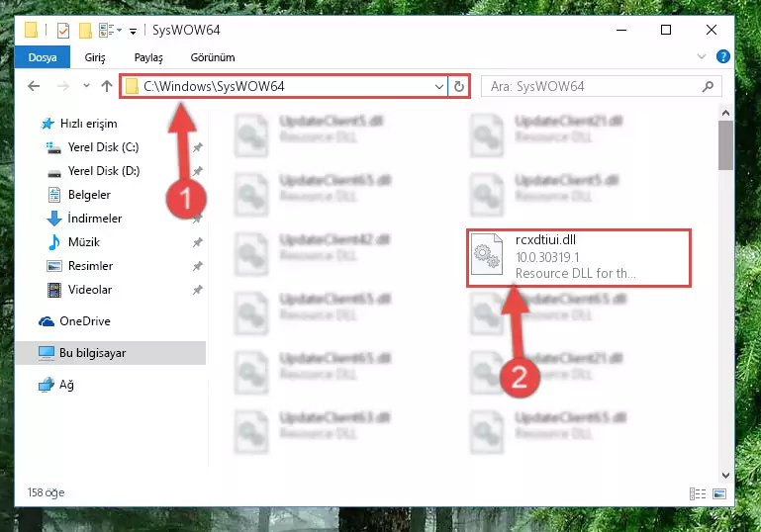761x532 pixels.
Task: Open the Belgeler folder
Action: tap(79, 195)
